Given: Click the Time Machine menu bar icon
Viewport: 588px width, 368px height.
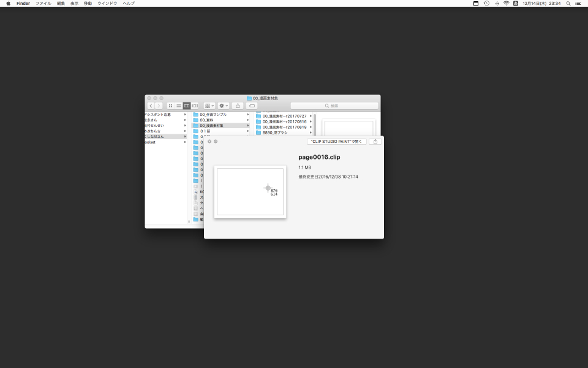Looking at the screenshot, I should (x=487, y=4).
